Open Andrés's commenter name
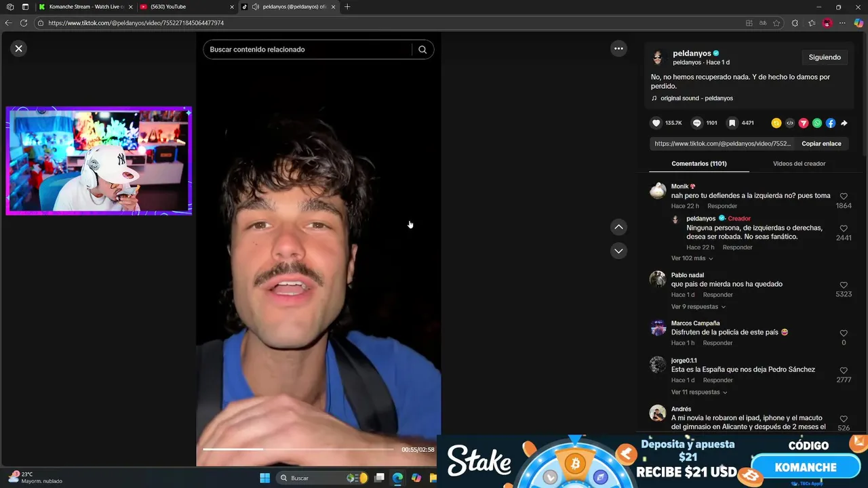The width and height of the screenshot is (868, 488). 682,409
